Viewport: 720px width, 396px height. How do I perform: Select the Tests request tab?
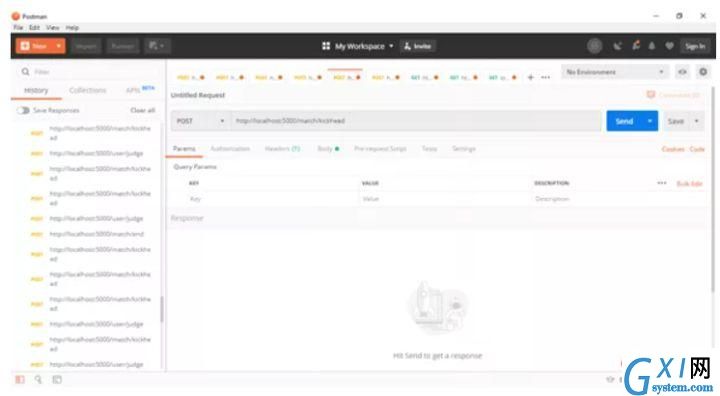click(429, 149)
